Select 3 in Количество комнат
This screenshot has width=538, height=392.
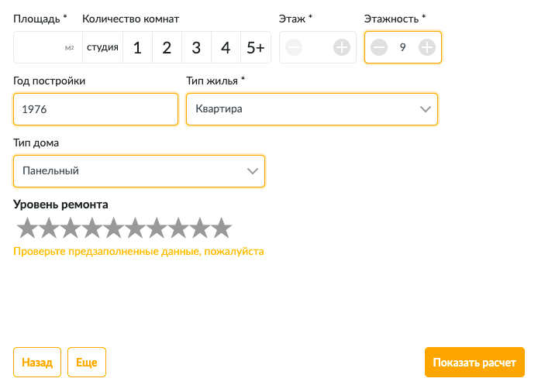coord(196,48)
